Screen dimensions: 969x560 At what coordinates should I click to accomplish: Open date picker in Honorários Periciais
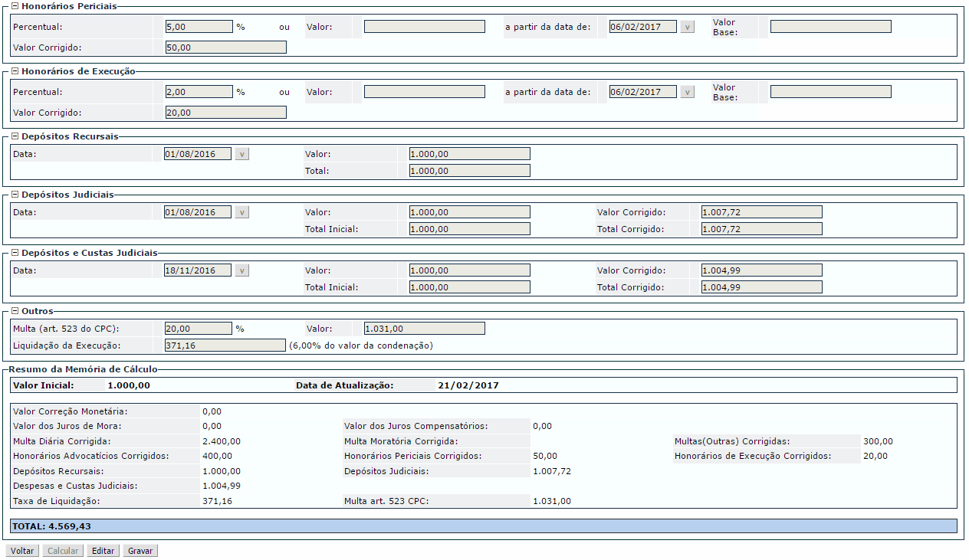(687, 27)
